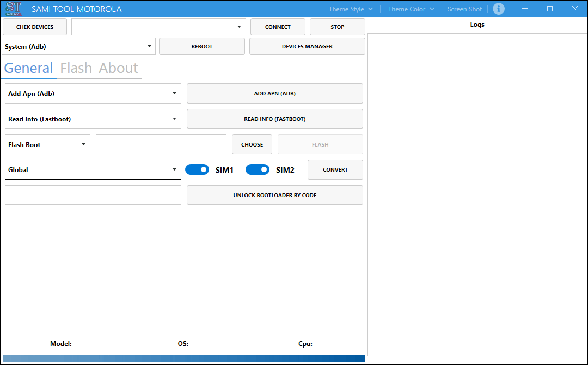Toggle the SIM1 switch off
The height and width of the screenshot is (365, 588).
pos(197,169)
